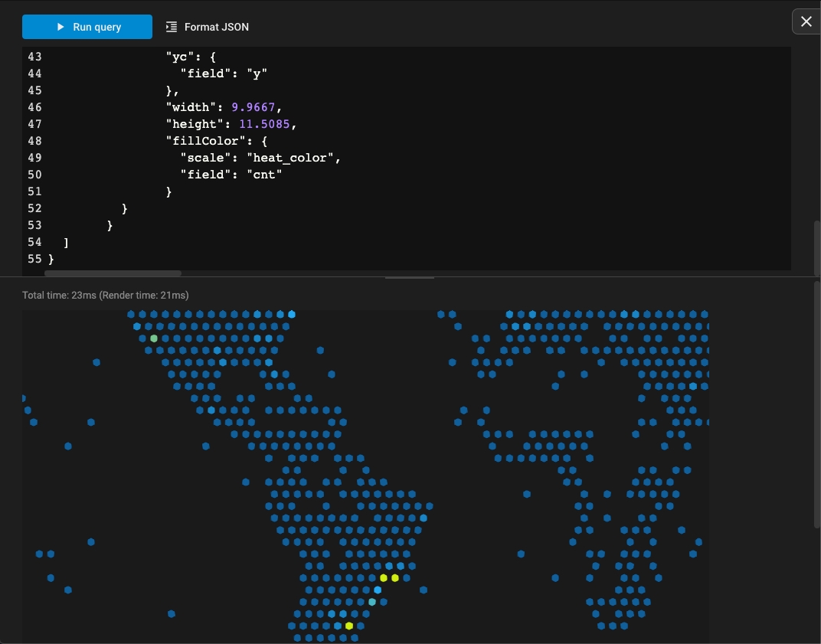Click the code editor's vertical scrollbar thumb
Viewport: 821px width, 644px height.
tap(817, 247)
